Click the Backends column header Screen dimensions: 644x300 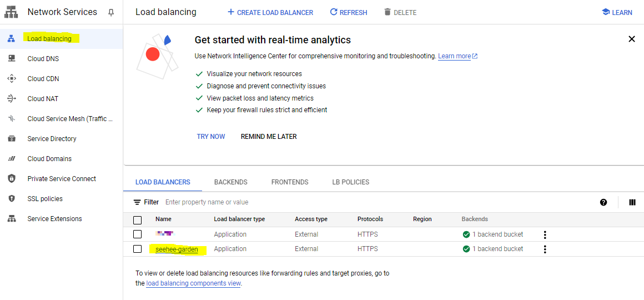[475, 219]
